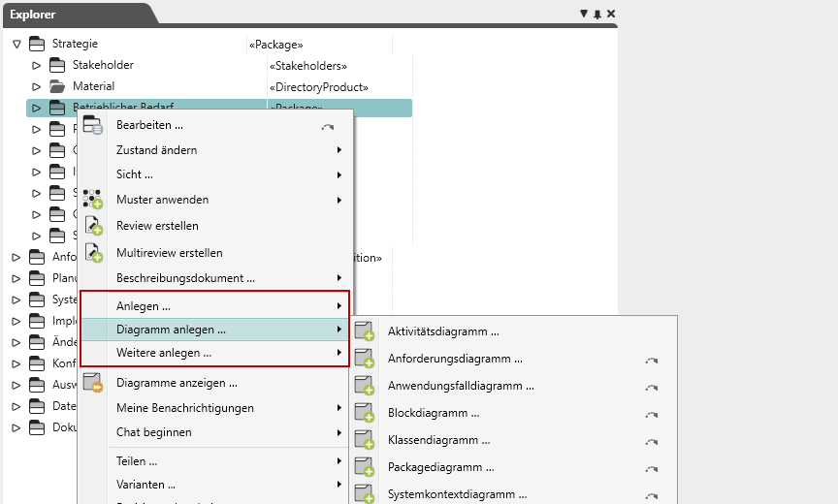Viewport: 838px width, 504px height.
Task: Close the Explorer panel
Action: click(611, 14)
